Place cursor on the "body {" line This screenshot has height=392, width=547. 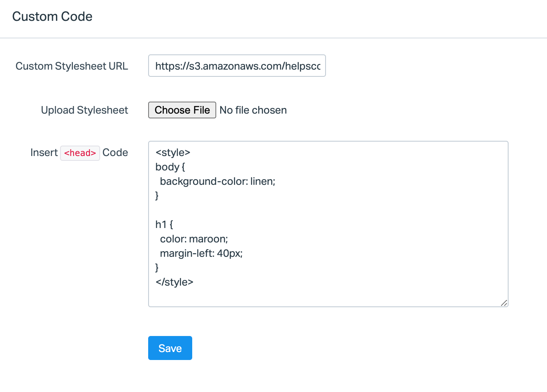[x=170, y=167]
